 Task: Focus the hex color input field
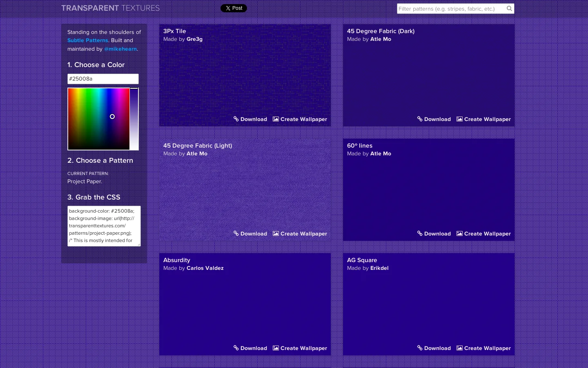[x=103, y=79]
